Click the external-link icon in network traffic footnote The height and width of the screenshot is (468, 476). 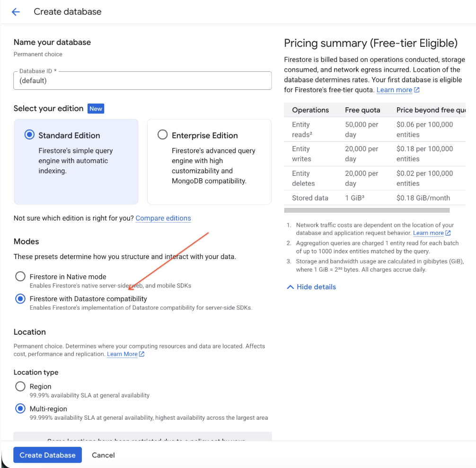click(448, 233)
